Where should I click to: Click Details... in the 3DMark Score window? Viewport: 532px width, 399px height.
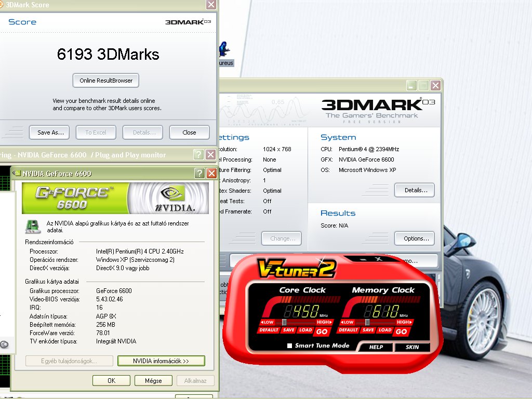pos(143,132)
